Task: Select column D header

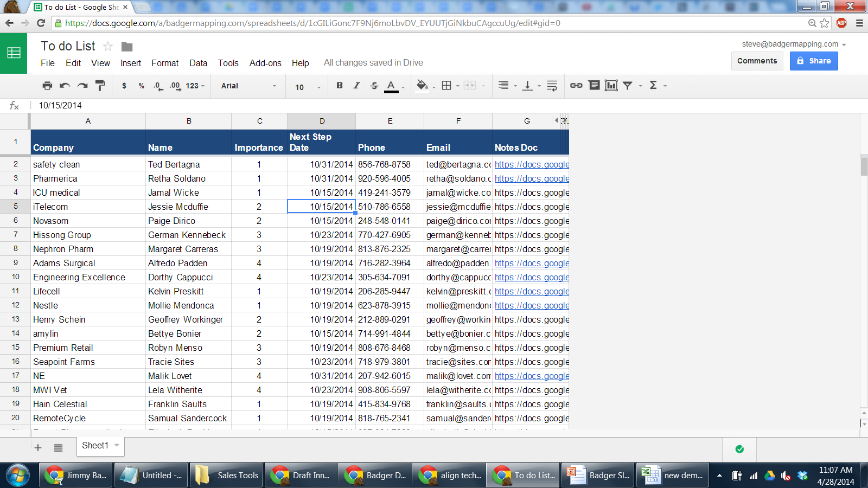Action: click(322, 121)
